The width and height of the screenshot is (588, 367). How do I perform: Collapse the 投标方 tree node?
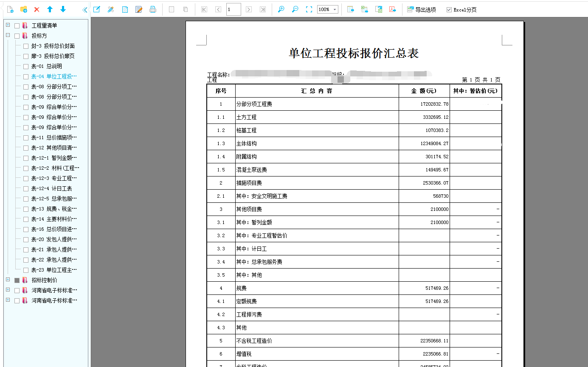pyautogui.click(x=8, y=35)
